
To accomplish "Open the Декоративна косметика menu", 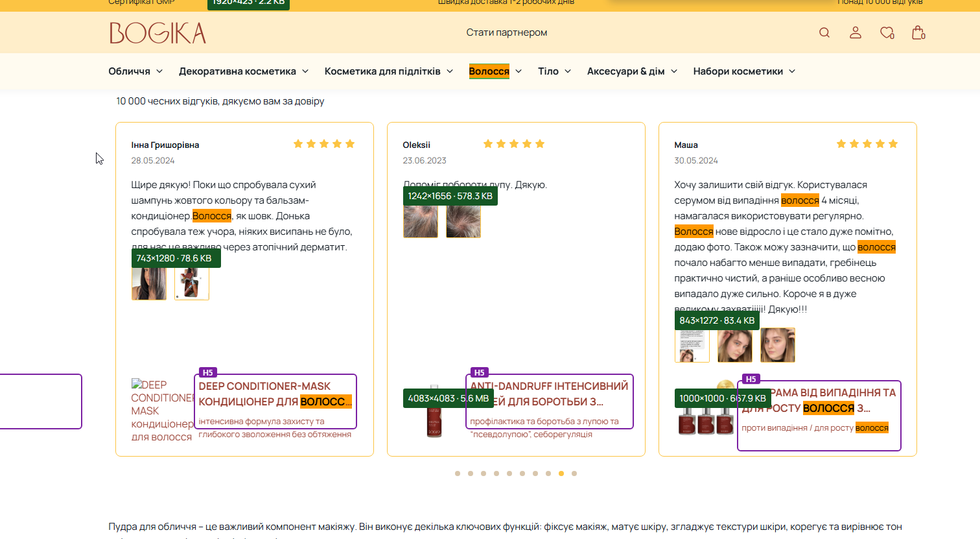I will (x=237, y=71).
